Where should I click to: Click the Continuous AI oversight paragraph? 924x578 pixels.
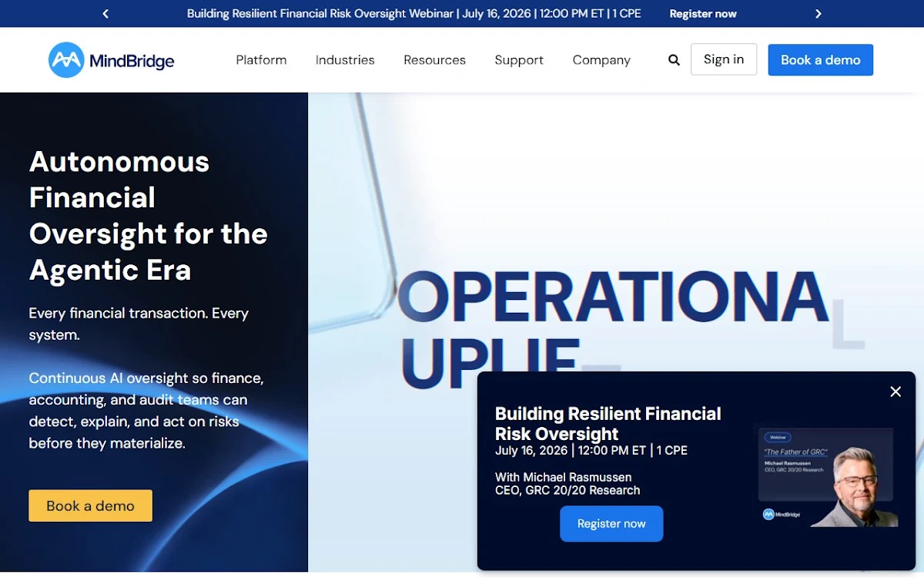(x=146, y=411)
